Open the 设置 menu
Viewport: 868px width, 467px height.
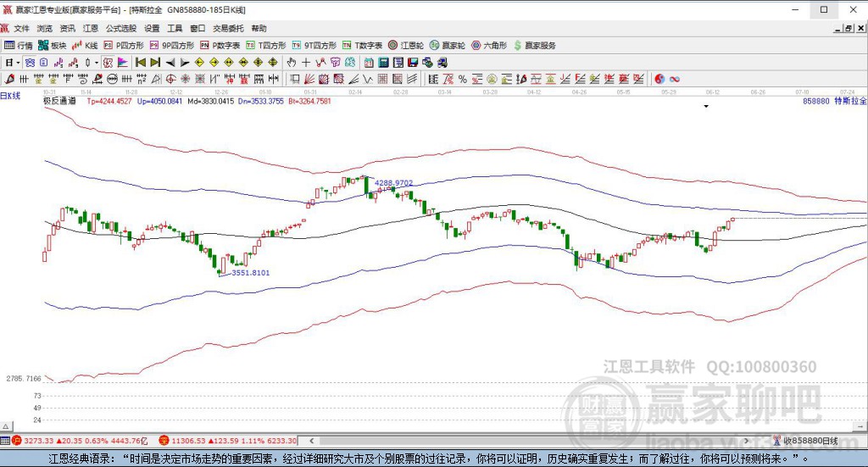tap(152, 28)
